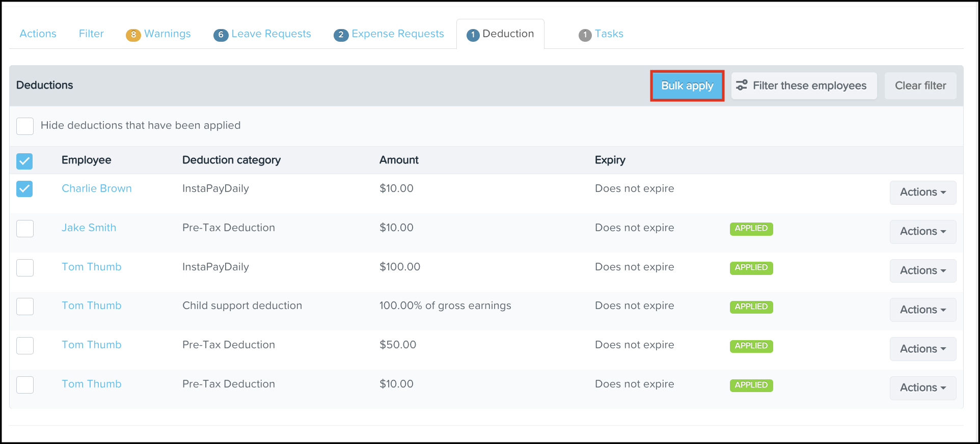Click APPLIED badge on Child support deduction row

click(x=751, y=307)
